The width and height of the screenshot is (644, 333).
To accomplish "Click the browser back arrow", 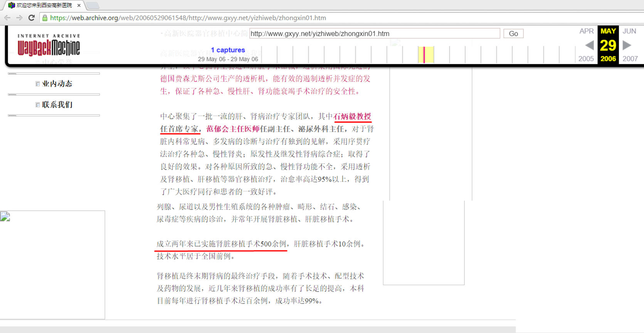I will tap(7, 18).
